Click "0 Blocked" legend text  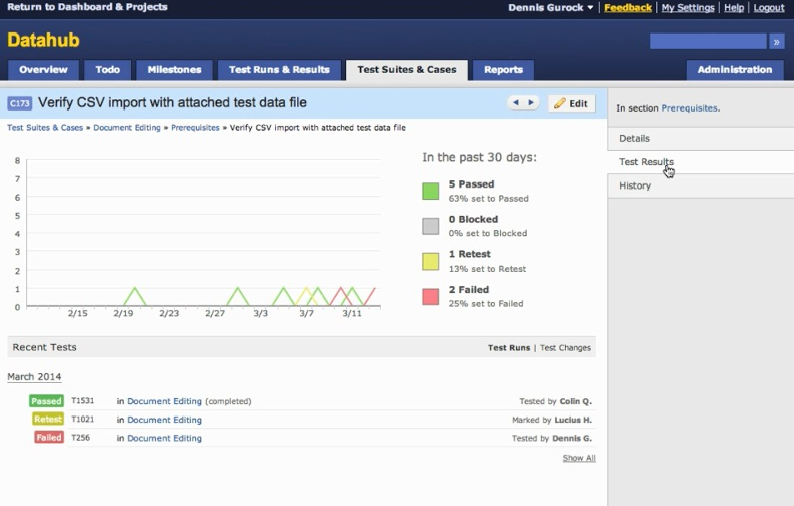coord(473,219)
